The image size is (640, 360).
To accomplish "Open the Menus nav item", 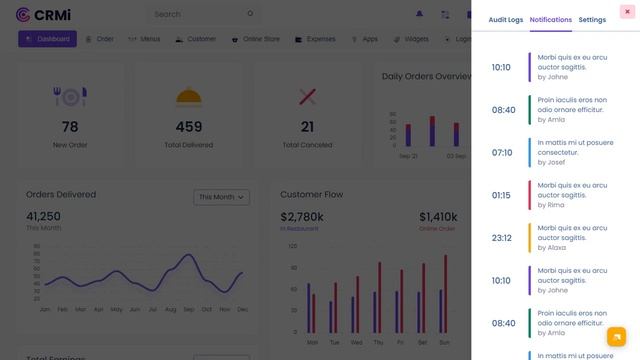I will 144,39.
